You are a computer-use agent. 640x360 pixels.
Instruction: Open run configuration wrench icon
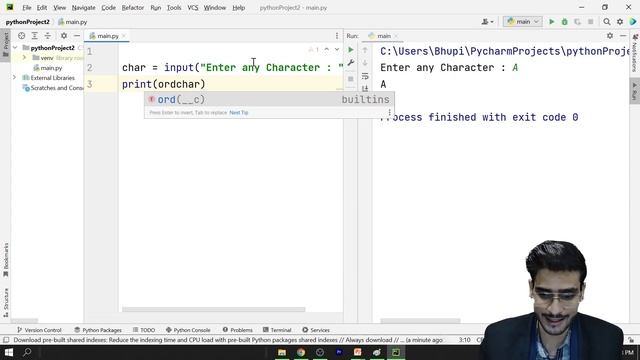tap(351, 63)
